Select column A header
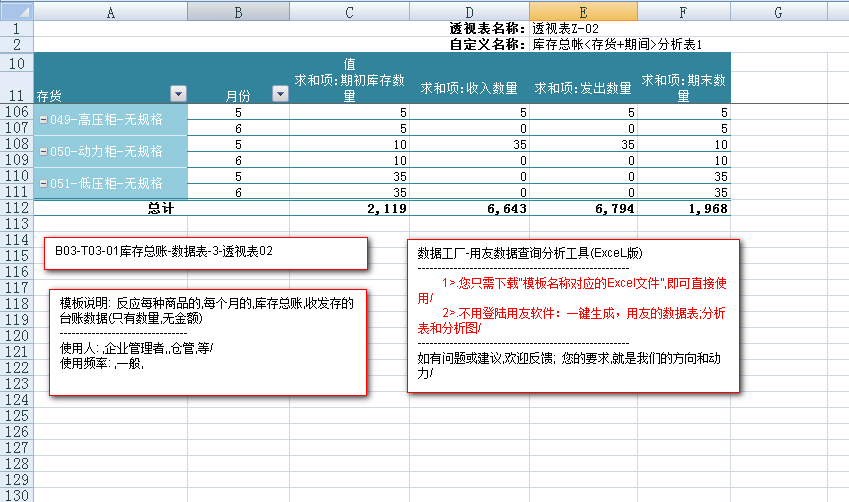849x502 pixels. (x=110, y=11)
